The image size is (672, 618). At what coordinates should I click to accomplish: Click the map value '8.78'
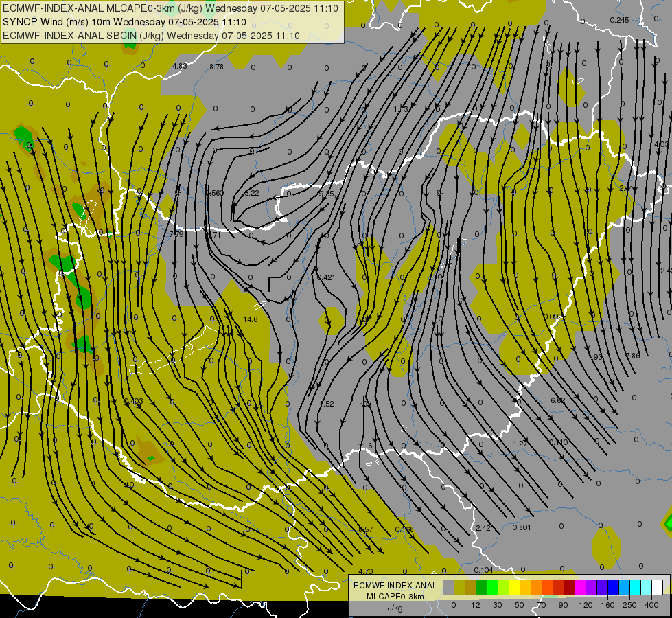point(216,67)
